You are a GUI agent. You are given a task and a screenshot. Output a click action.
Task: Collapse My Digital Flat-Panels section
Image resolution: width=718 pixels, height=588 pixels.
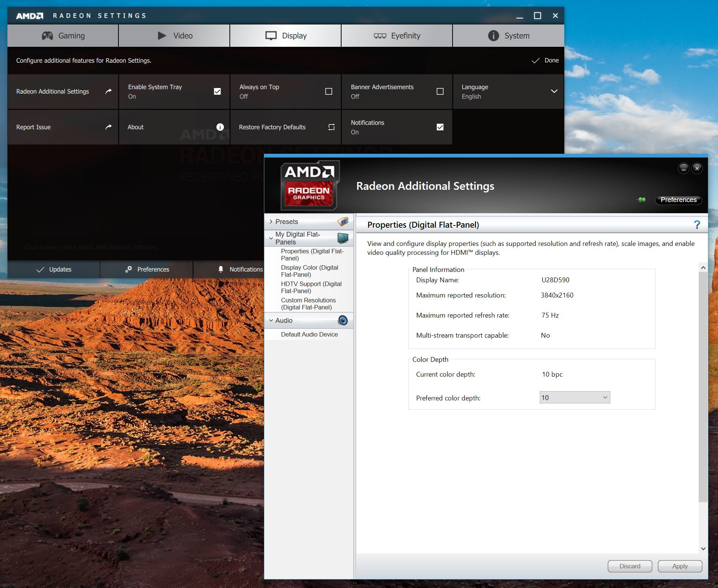tap(271, 238)
